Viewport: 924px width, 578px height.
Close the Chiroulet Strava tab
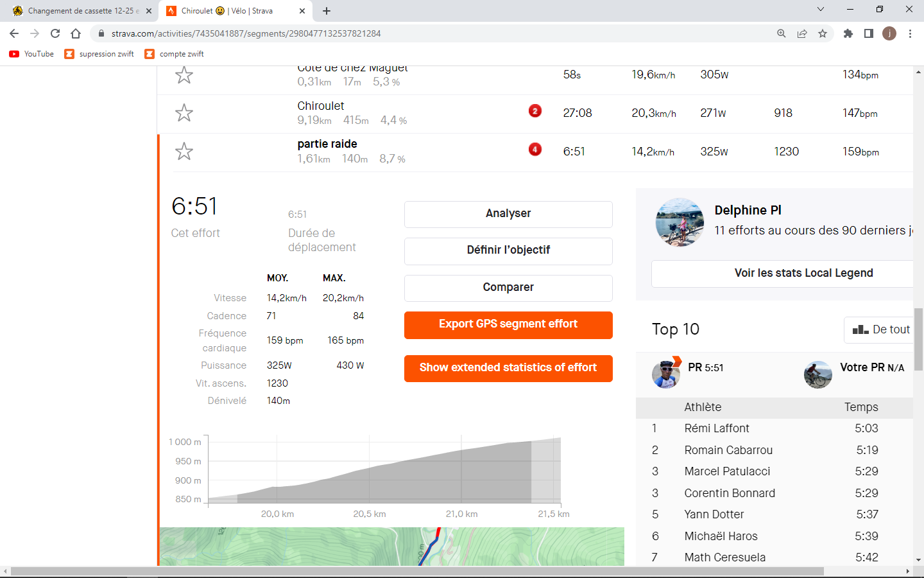tap(302, 11)
